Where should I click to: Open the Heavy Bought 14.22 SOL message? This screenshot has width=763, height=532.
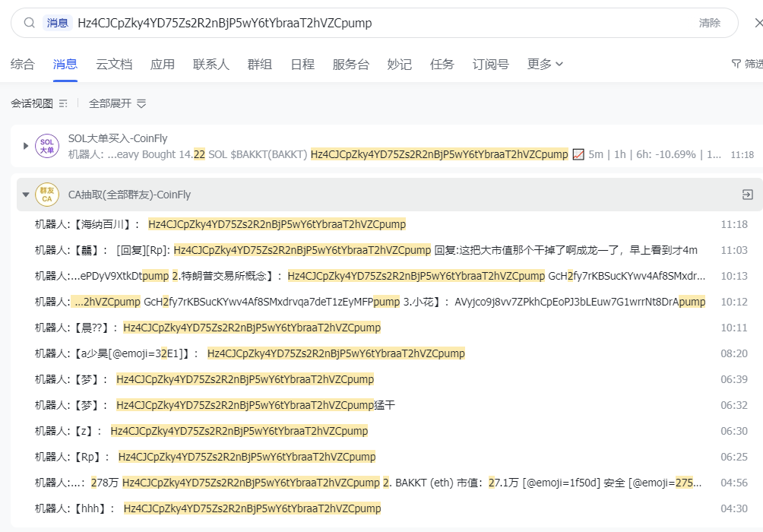point(394,154)
